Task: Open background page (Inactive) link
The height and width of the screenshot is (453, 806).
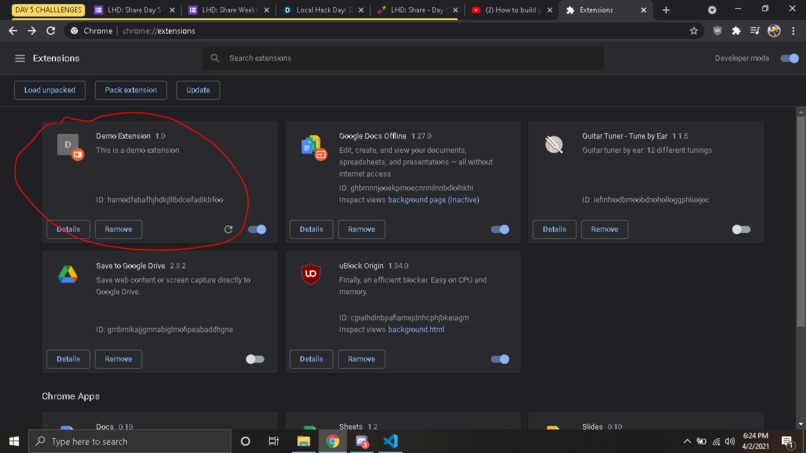Action: pos(433,200)
